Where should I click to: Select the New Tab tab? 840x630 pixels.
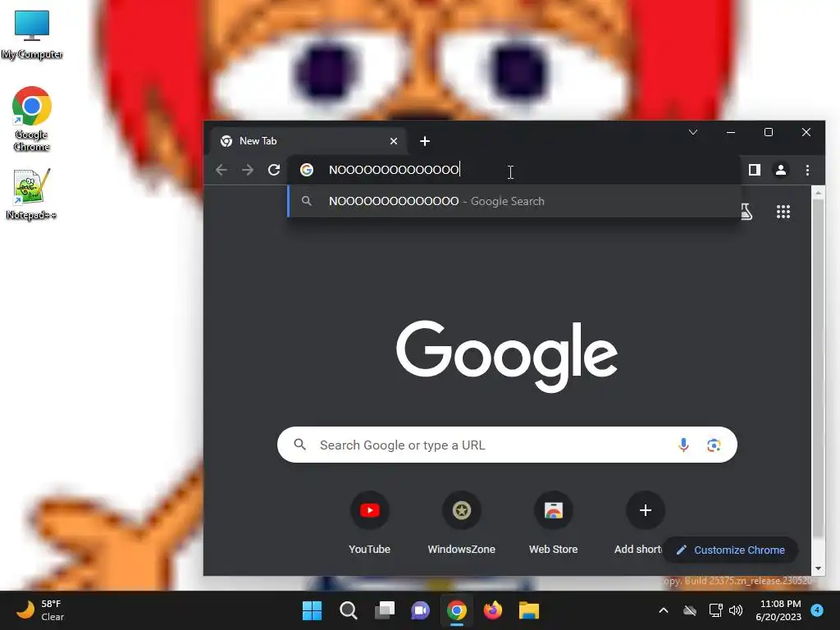pyautogui.click(x=308, y=141)
